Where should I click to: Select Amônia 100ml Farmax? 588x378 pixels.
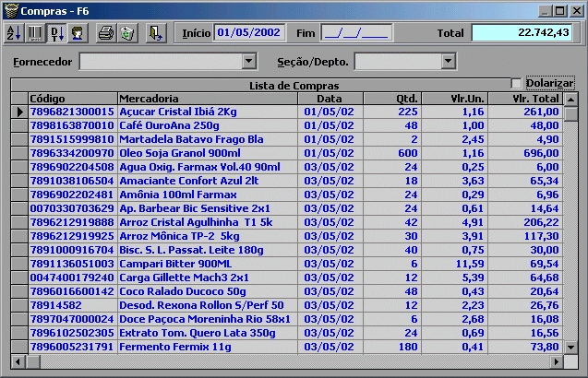coord(178,195)
